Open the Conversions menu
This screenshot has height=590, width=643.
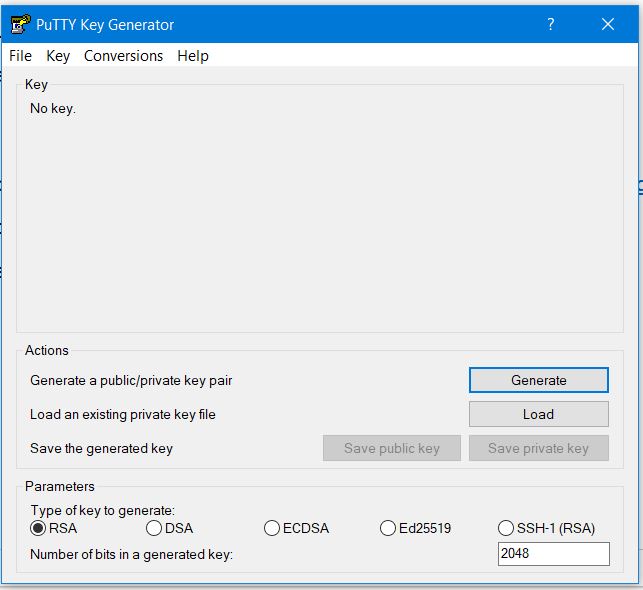point(123,56)
